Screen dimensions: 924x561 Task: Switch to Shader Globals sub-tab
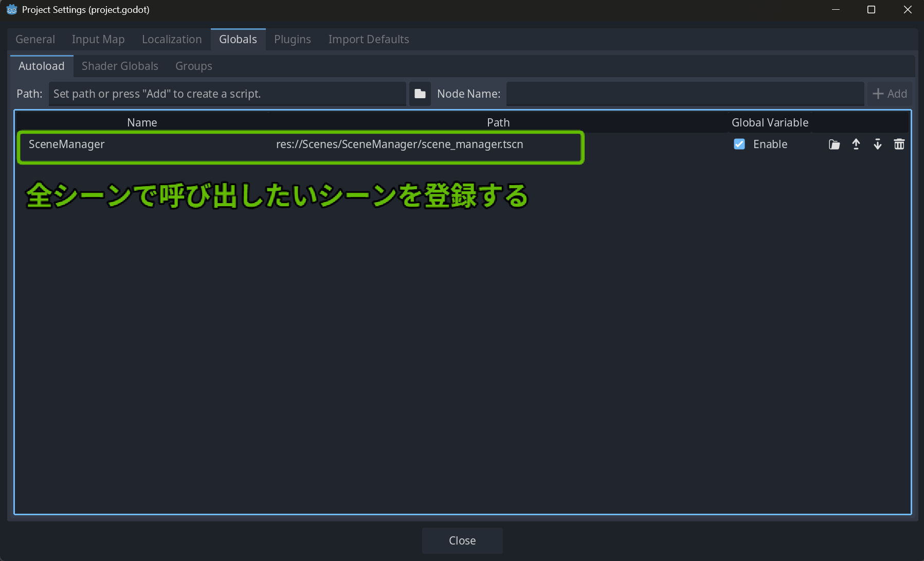120,66
